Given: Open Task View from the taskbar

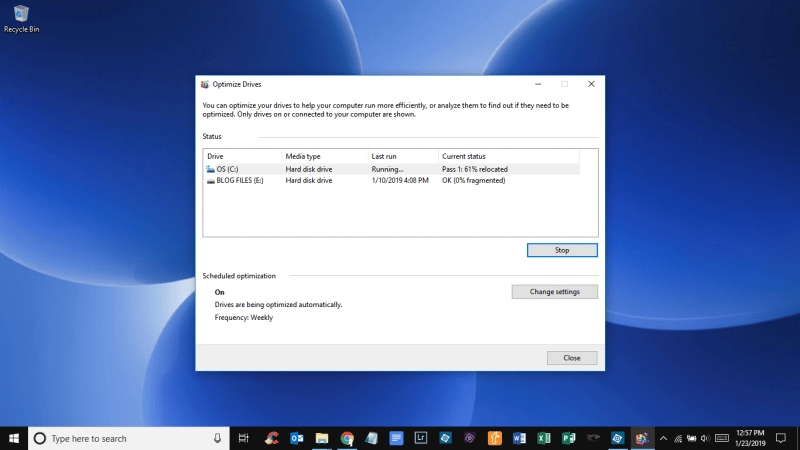Looking at the screenshot, I should (x=244, y=438).
